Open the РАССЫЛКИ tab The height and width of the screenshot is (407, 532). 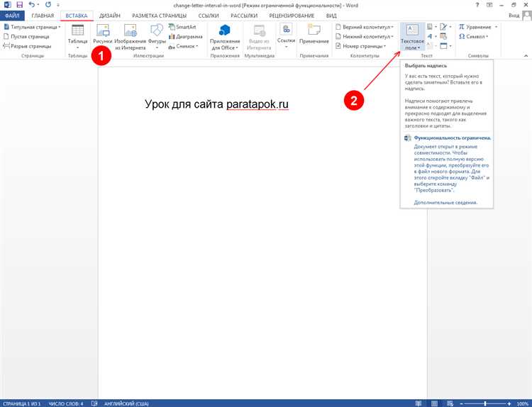click(244, 16)
